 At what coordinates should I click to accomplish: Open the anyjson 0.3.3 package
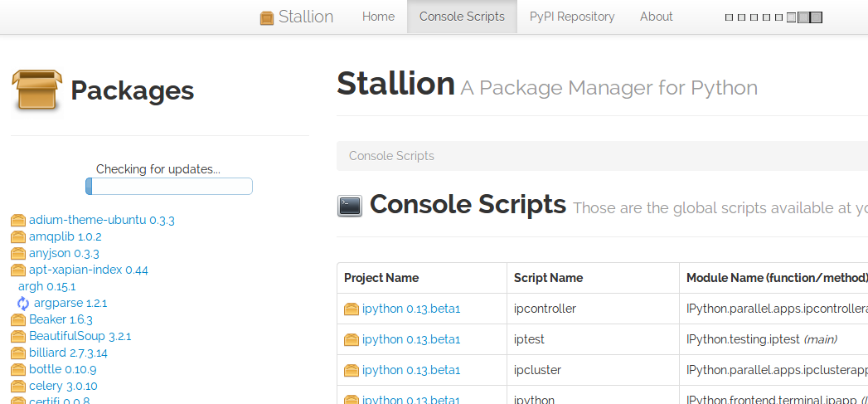64,253
